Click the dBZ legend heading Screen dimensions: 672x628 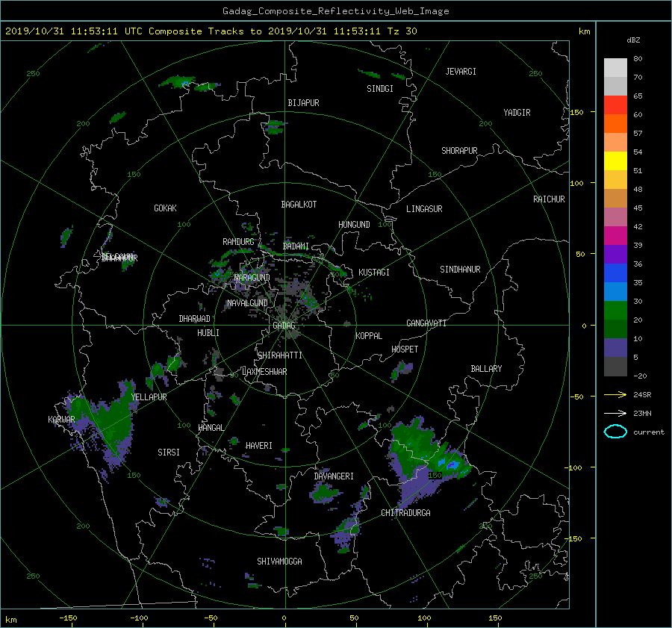[633, 40]
